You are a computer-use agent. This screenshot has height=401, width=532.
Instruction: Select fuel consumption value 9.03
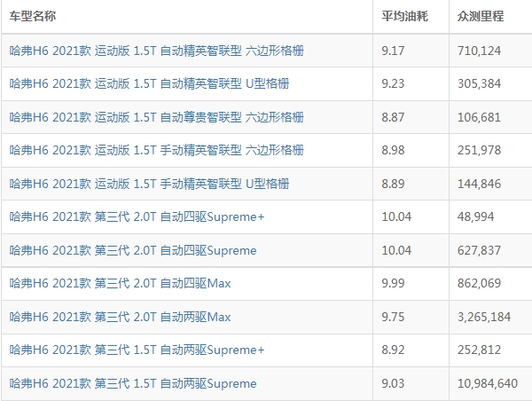pos(393,383)
